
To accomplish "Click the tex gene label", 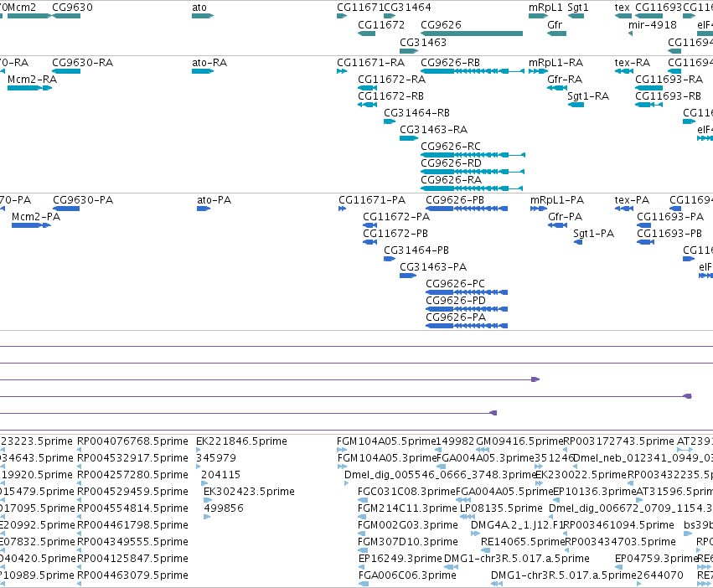I will click(x=622, y=8).
